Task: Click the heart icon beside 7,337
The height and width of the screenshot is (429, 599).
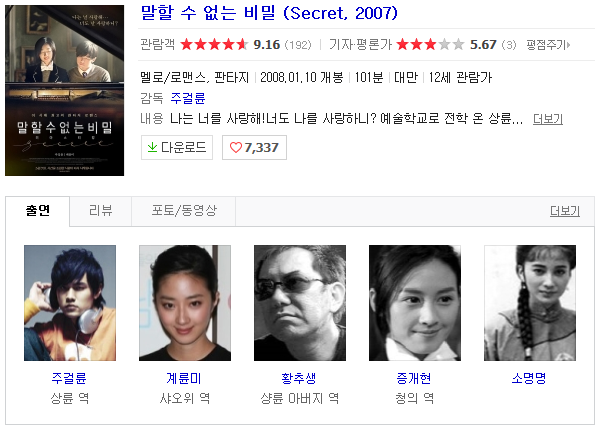Action: click(236, 147)
